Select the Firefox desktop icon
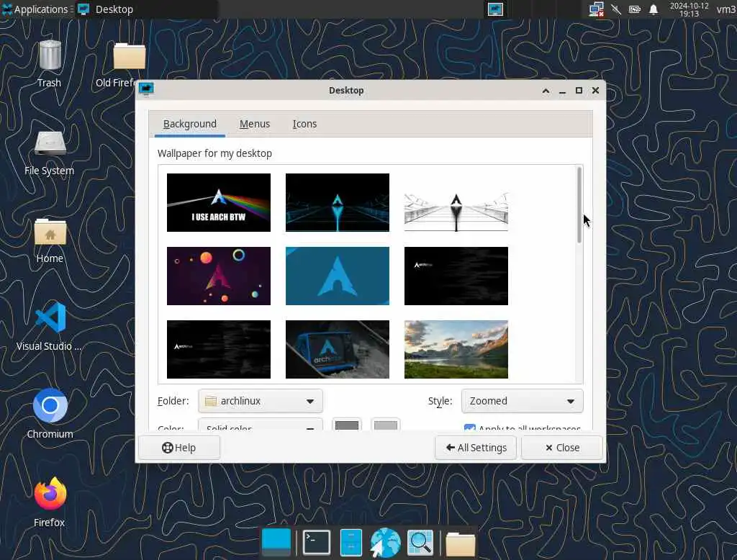This screenshot has width=737, height=560. [50, 494]
